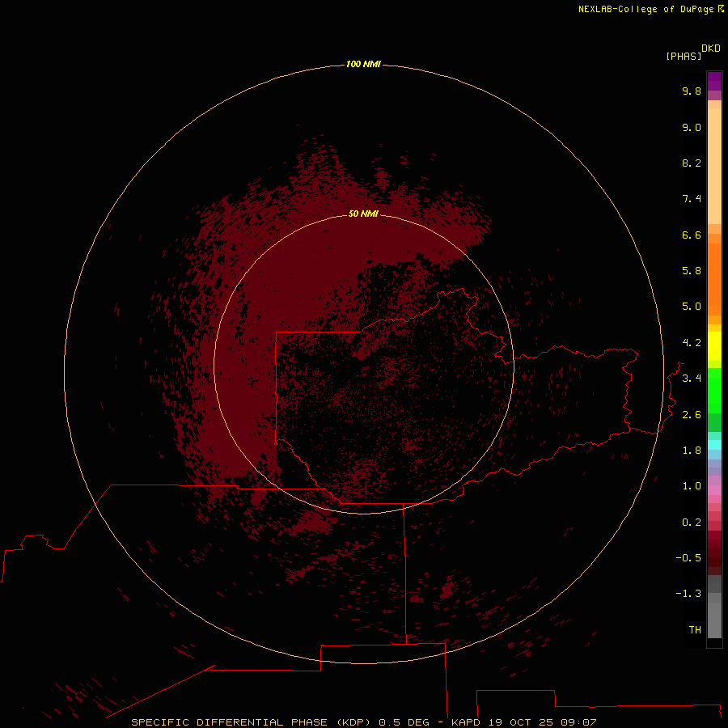Click the NEXLAB-College of DuPage credit text
This screenshot has width=728, height=728.
tap(645, 9)
